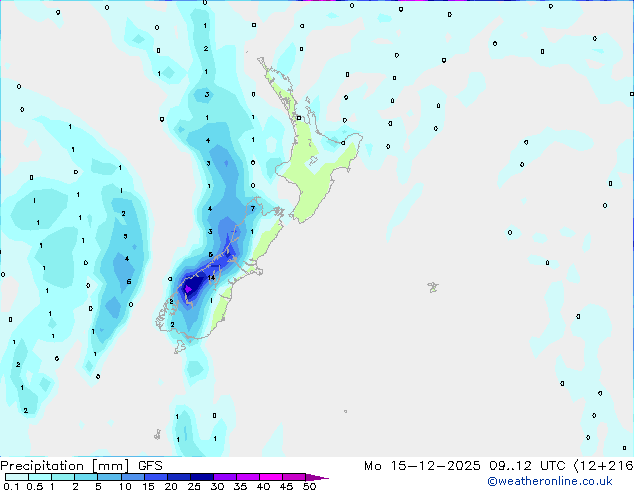This screenshot has height=490, width=634.
Task: Click the Stewart Island outline below South Island
Action: pos(180,347)
